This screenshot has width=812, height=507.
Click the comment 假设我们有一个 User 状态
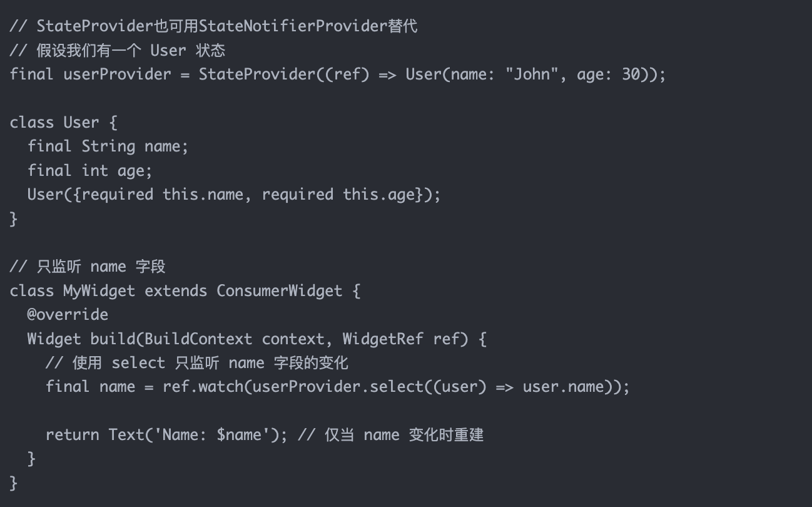point(131,51)
